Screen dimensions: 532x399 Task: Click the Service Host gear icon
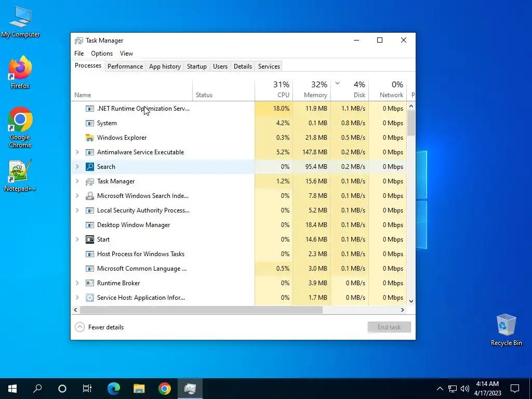(89, 298)
